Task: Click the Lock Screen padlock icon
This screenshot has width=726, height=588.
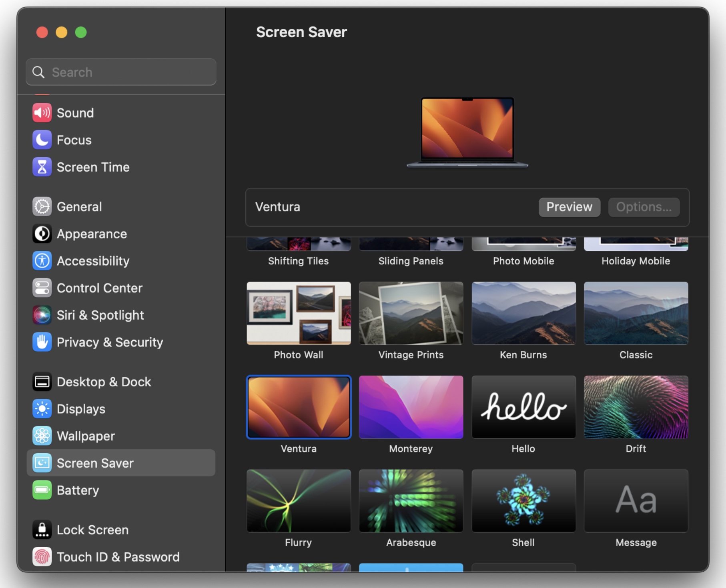Action: point(42,530)
